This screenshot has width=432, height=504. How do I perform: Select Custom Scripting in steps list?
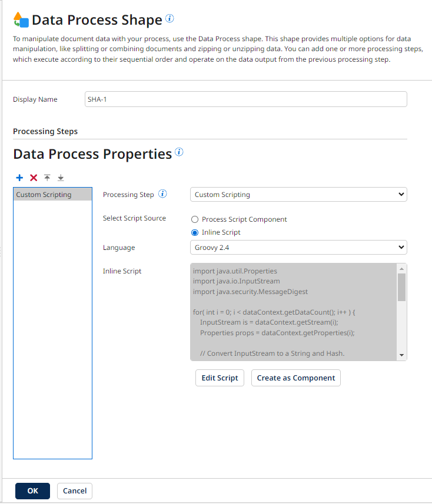[x=53, y=195]
